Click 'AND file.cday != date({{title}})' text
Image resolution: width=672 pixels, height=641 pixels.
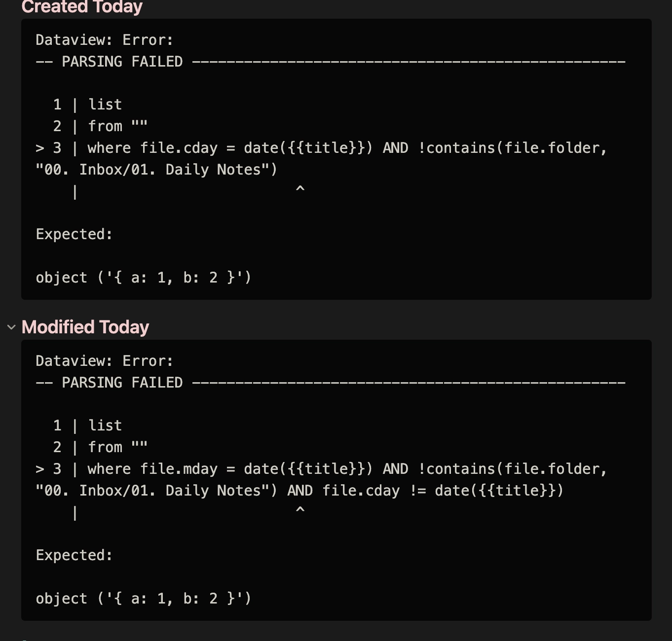425,491
